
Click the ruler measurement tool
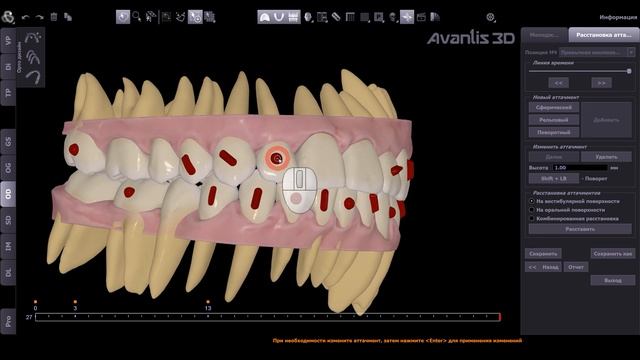point(336,17)
